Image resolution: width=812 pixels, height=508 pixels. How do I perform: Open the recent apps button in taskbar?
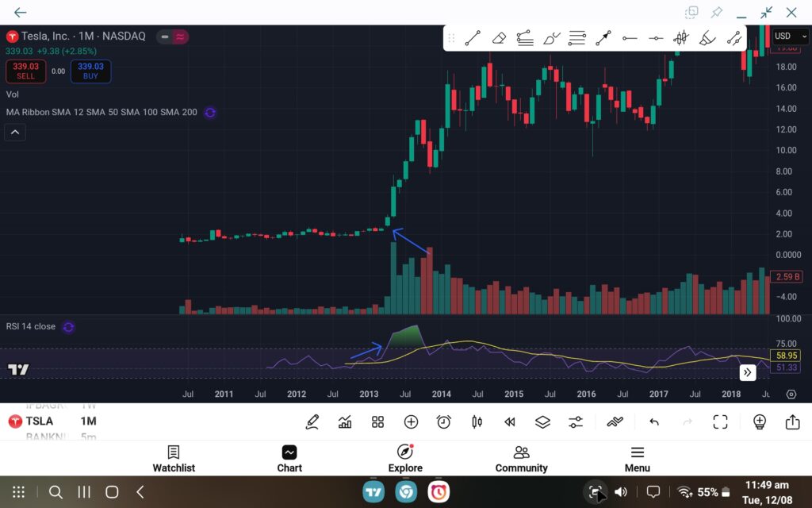click(x=84, y=492)
